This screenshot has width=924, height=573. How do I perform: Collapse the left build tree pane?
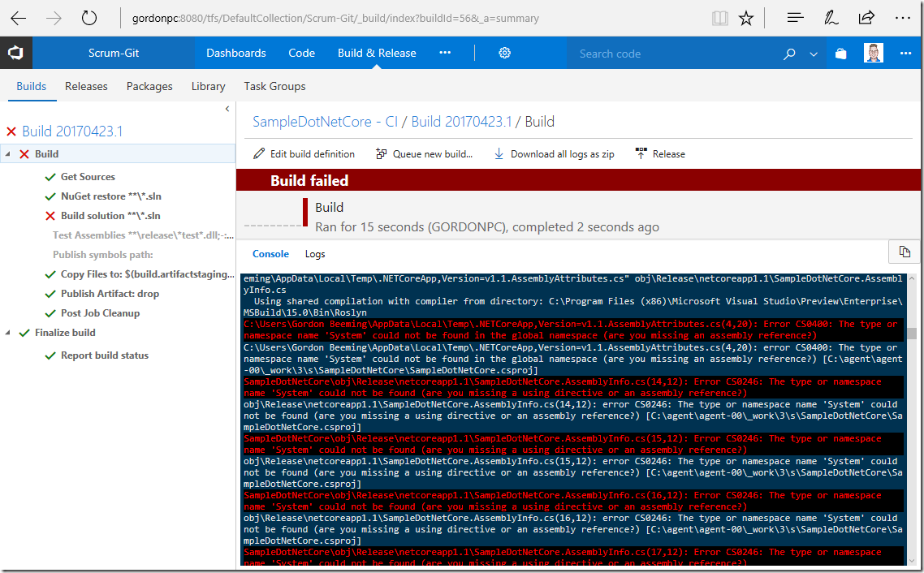(227, 109)
